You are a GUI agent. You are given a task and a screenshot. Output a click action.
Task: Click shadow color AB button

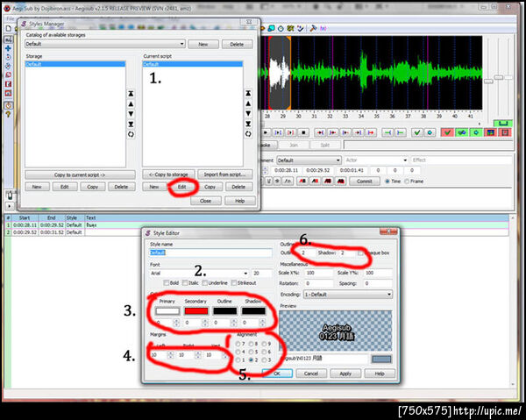(340, 182)
